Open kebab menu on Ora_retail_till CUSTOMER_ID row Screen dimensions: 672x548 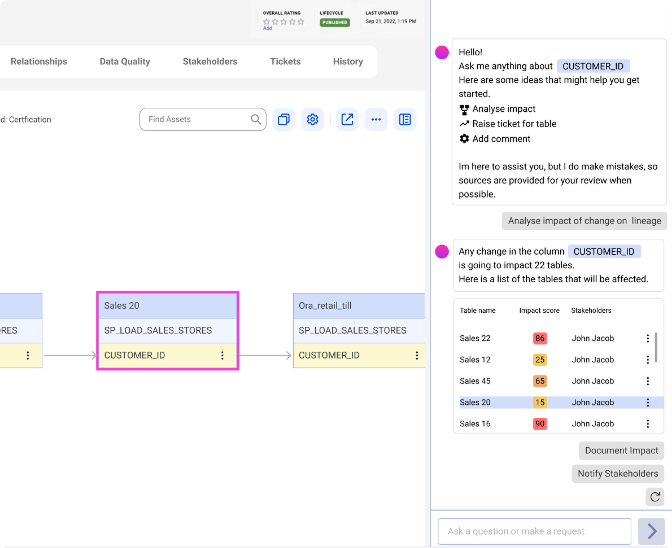pyautogui.click(x=417, y=355)
